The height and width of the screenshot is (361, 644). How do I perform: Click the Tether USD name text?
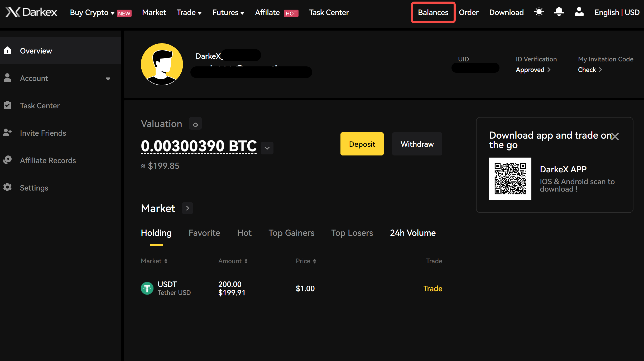click(x=174, y=293)
